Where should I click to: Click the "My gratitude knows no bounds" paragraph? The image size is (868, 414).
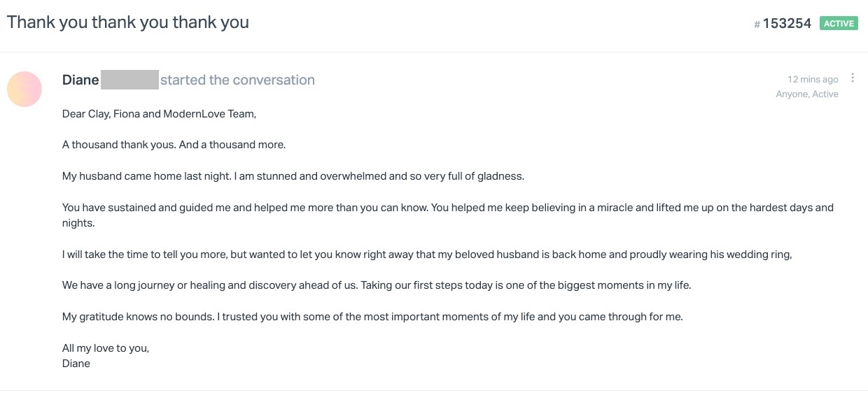372,317
